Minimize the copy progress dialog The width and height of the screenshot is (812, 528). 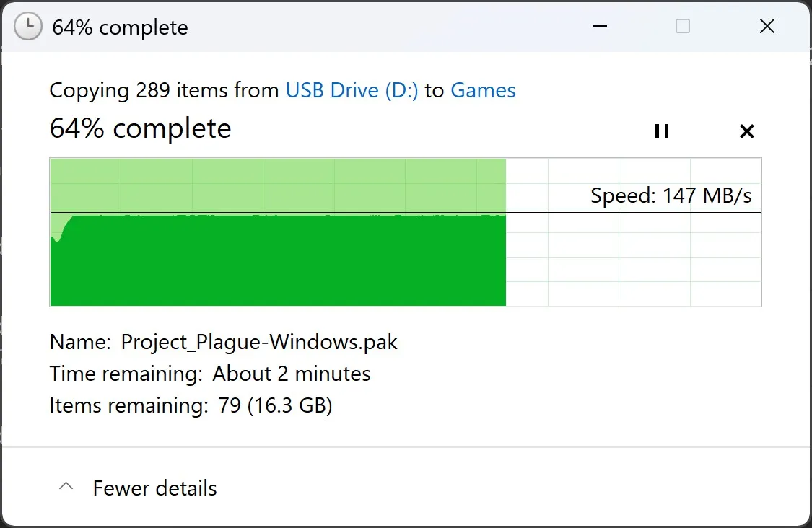coord(598,27)
